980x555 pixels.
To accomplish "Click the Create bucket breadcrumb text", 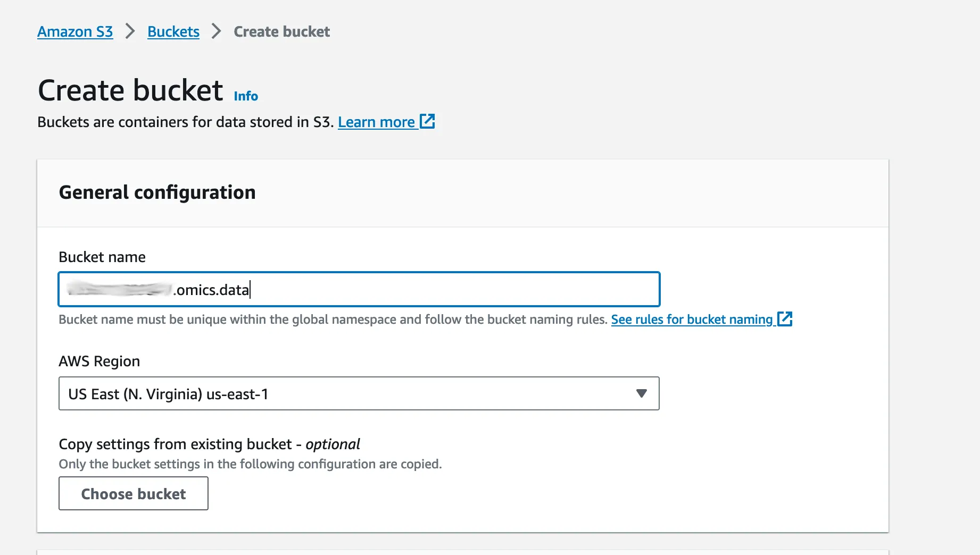I will click(282, 32).
